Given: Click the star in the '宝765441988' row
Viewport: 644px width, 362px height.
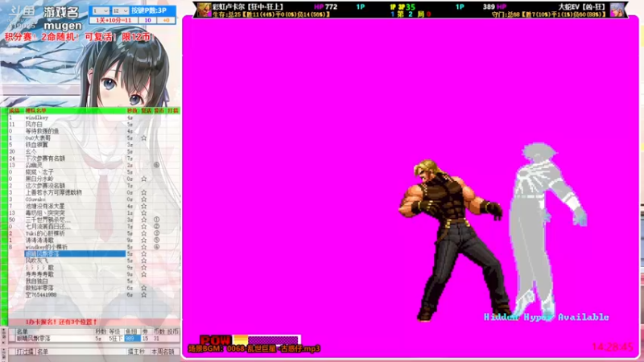Looking at the screenshot, I should [144, 294].
